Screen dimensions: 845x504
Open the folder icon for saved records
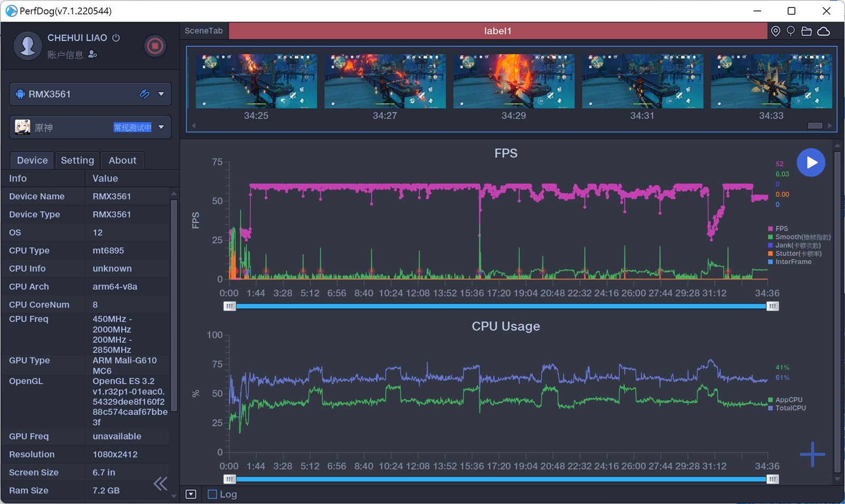(x=806, y=31)
